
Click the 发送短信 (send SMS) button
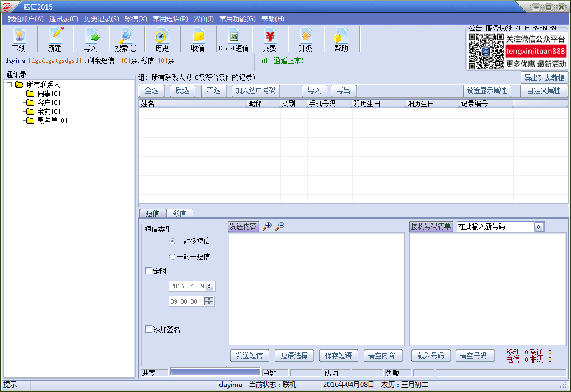249,356
